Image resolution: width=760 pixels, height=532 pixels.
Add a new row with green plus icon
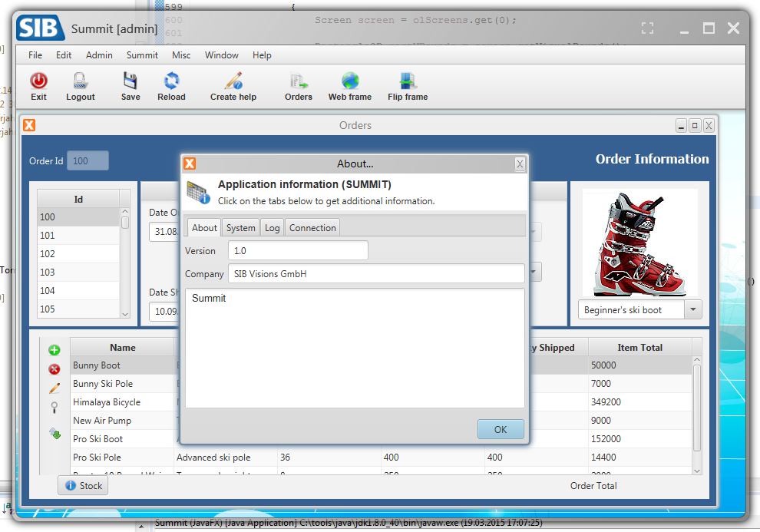coord(55,350)
